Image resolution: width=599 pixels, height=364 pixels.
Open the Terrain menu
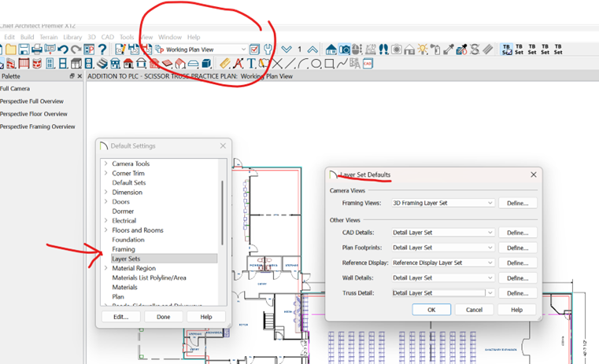tap(49, 37)
